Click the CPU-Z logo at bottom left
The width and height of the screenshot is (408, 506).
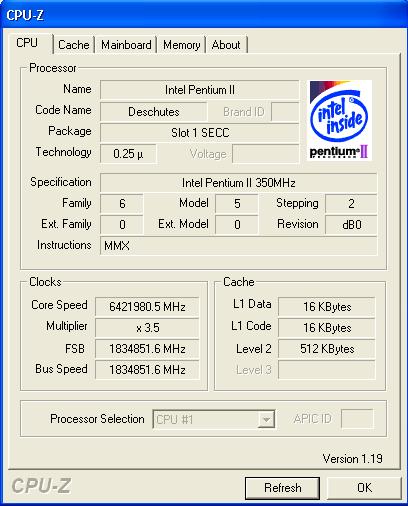[x=41, y=486]
